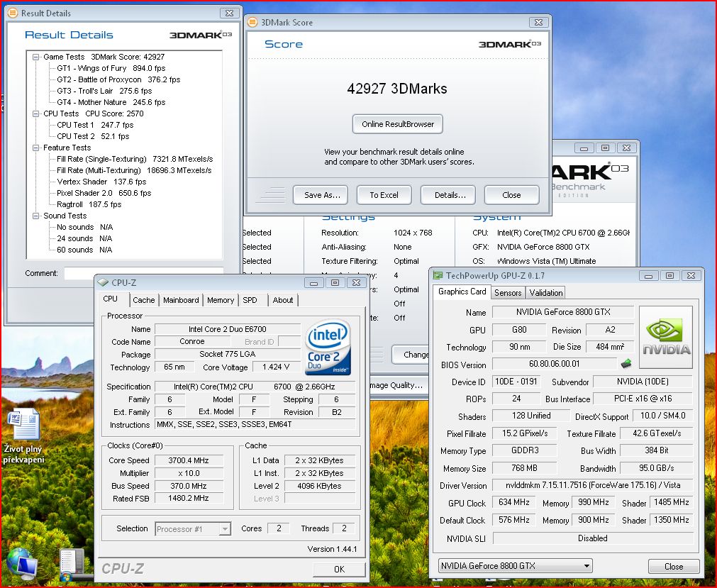Click the Save As... button

[x=320, y=195]
